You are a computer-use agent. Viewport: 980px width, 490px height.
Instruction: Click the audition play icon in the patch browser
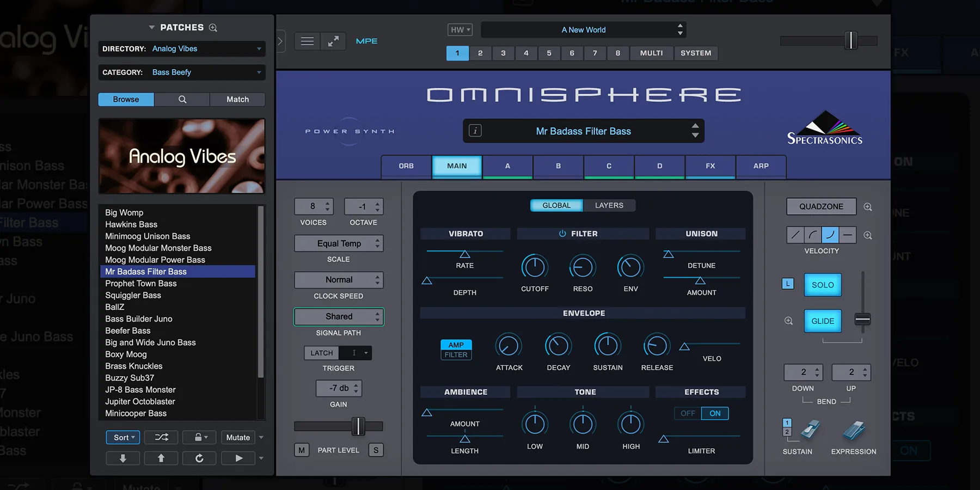click(238, 458)
